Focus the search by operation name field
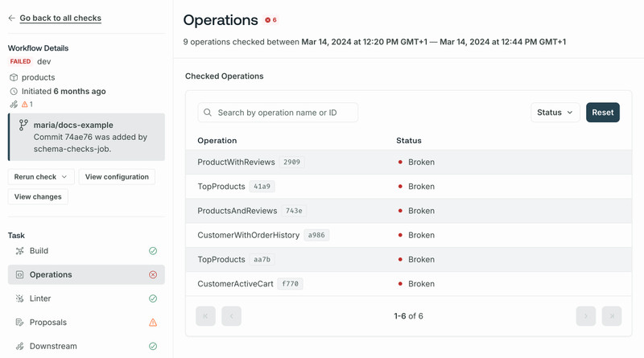Viewport: 644px width, 358px height. point(278,113)
